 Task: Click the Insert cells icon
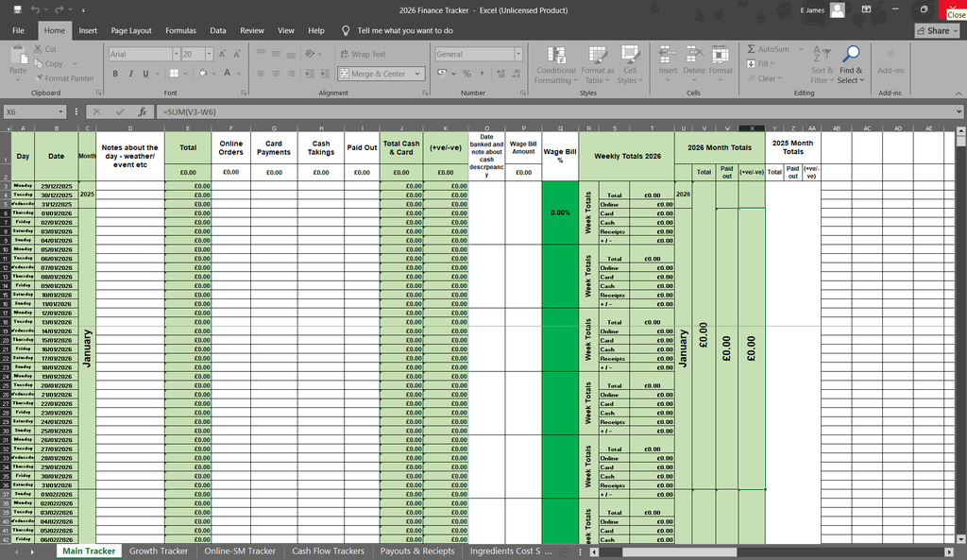click(x=668, y=62)
